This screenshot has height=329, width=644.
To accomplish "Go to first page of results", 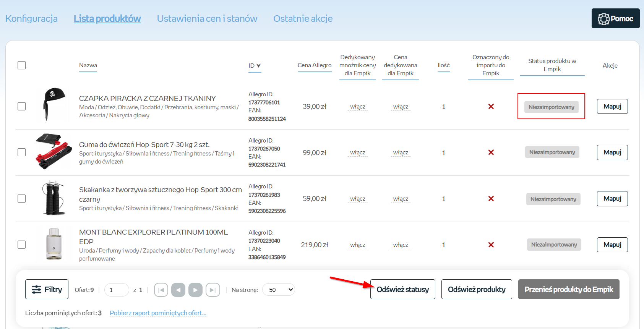I will coord(161,290).
